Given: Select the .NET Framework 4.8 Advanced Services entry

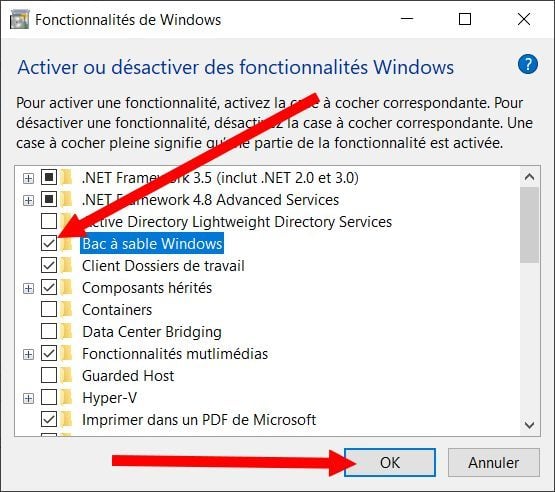Looking at the screenshot, I should [210, 200].
